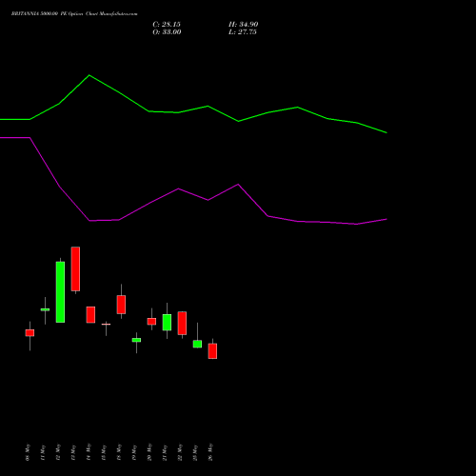Click the high value H: 34.90
The width and height of the screenshot is (476, 476).
click(x=244, y=25)
